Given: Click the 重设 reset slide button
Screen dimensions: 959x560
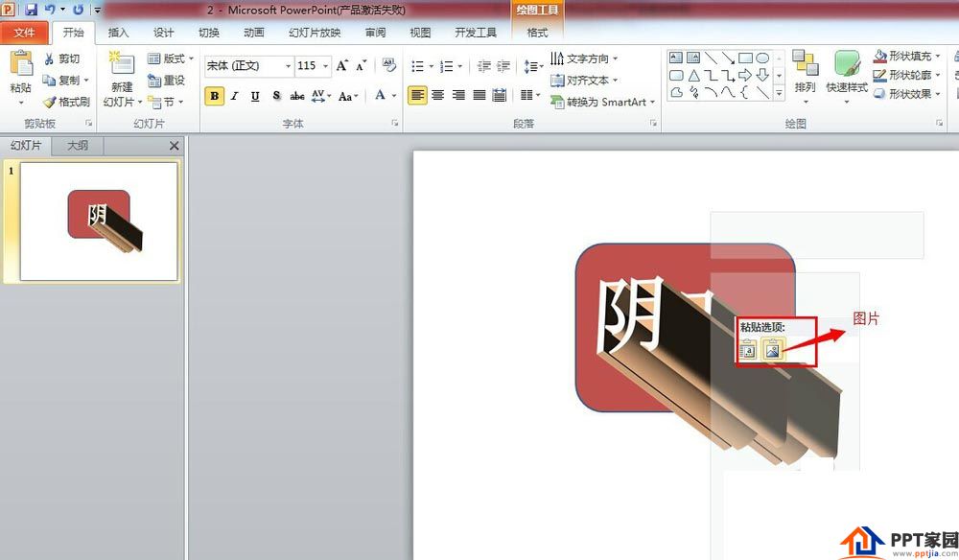Looking at the screenshot, I should point(166,81).
